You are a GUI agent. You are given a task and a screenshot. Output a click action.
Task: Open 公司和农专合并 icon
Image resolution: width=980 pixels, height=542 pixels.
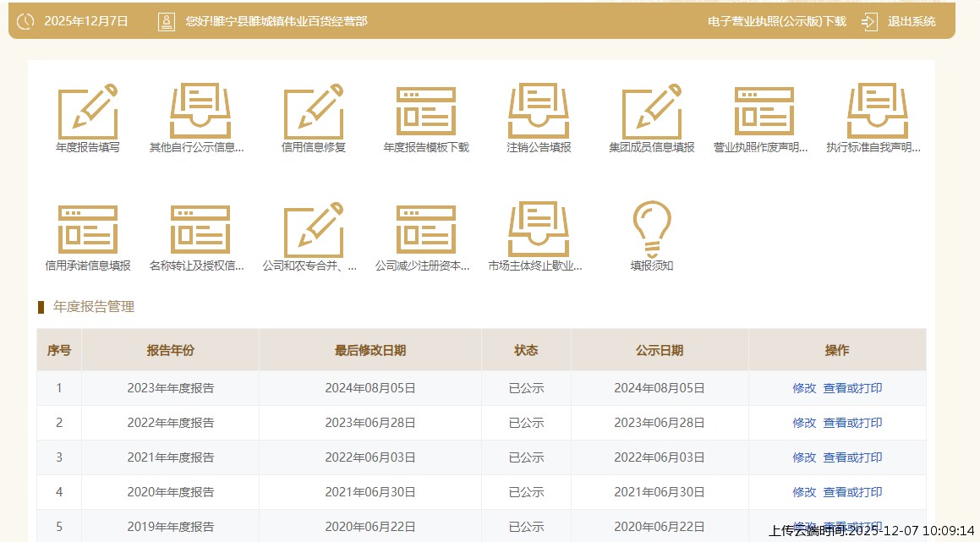(x=313, y=231)
